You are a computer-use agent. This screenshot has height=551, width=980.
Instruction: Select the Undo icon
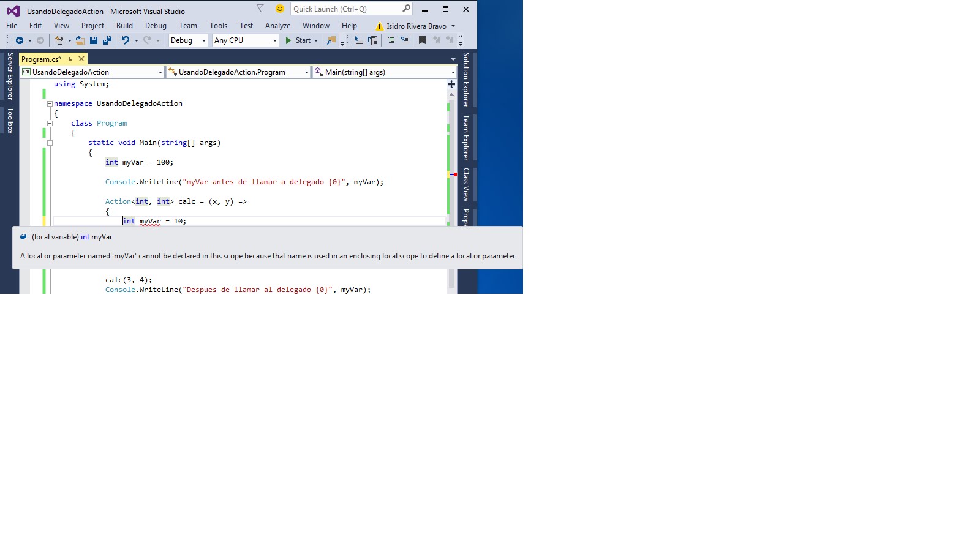point(125,40)
